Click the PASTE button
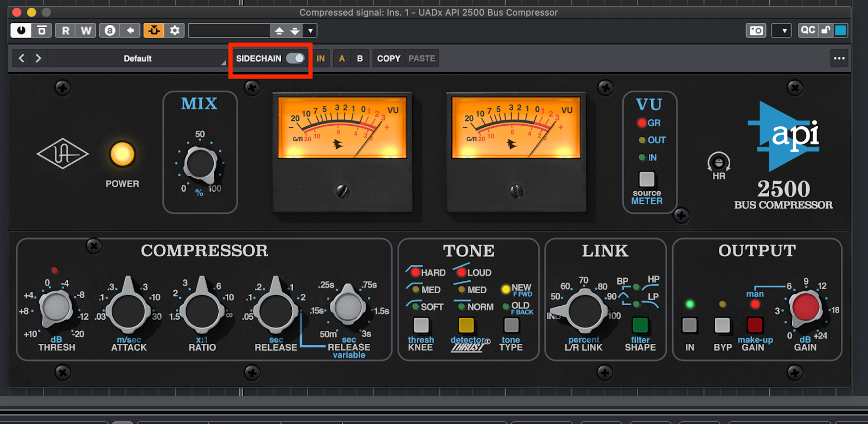 click(x=422, y=59)
